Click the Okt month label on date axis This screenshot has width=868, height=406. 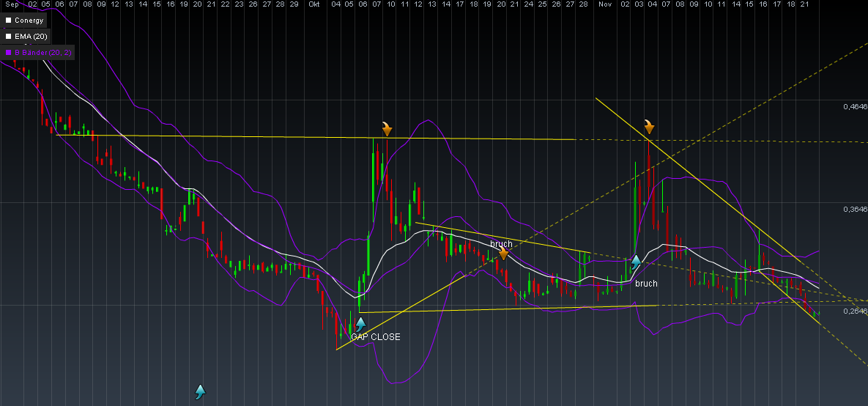pos(314,4)
